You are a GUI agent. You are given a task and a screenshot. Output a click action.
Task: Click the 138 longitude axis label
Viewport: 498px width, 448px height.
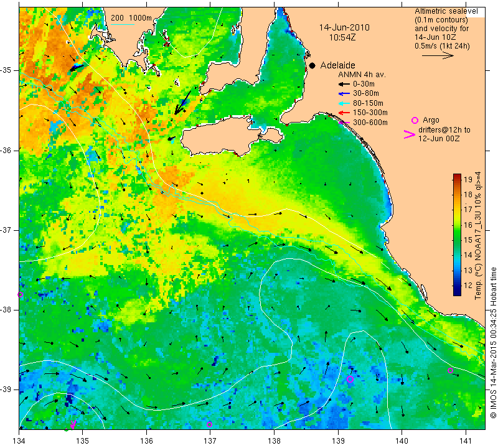[274, 441]
